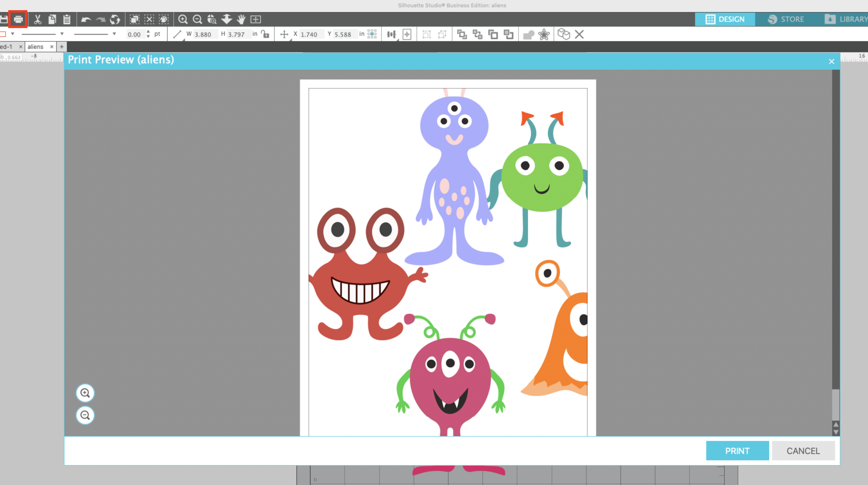The image size is (868, 485).
Task: Select the Cut scissors icon
Action: (38, 19)
